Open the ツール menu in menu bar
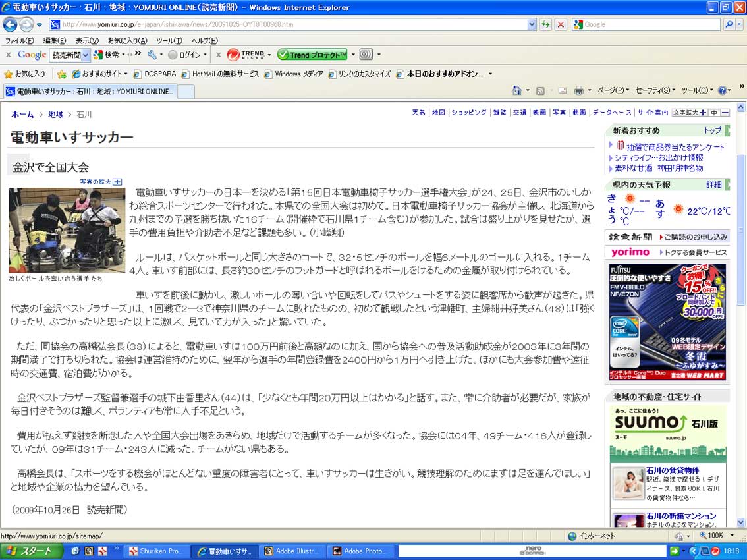The width and height of the screenshot is (747, 560). pos(169,41)
